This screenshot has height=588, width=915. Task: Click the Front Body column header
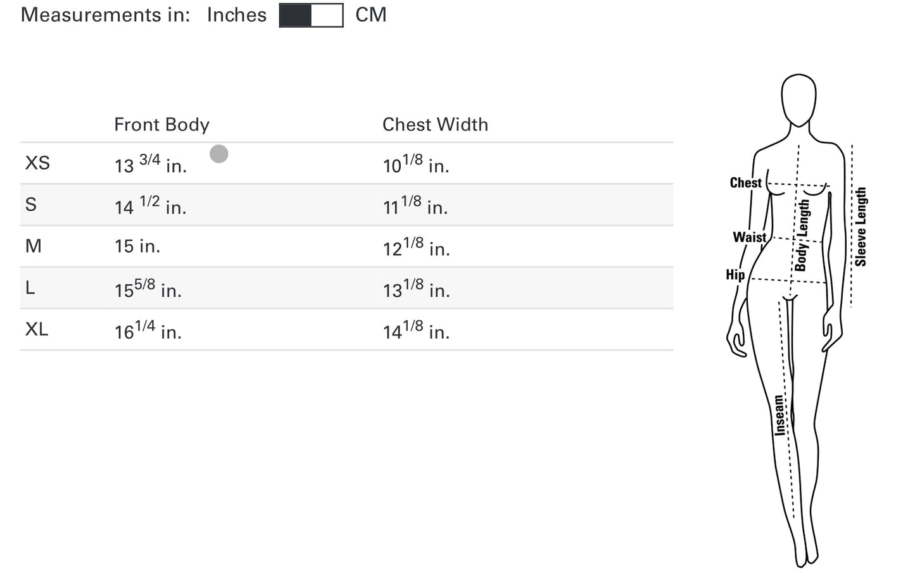coord(161,125)
